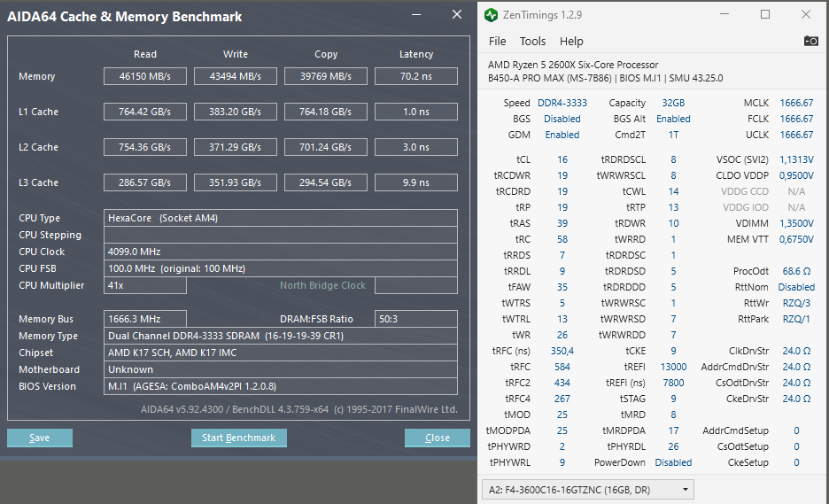Click the empty North Bridge Clock field
Screen dimensions: 829x504
(416, 285)
